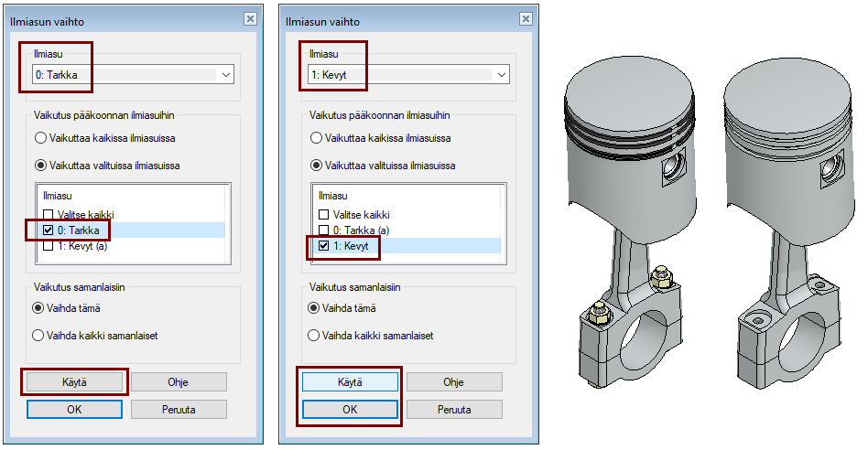Click Käytä button in left dialog

tap(74, 382)
